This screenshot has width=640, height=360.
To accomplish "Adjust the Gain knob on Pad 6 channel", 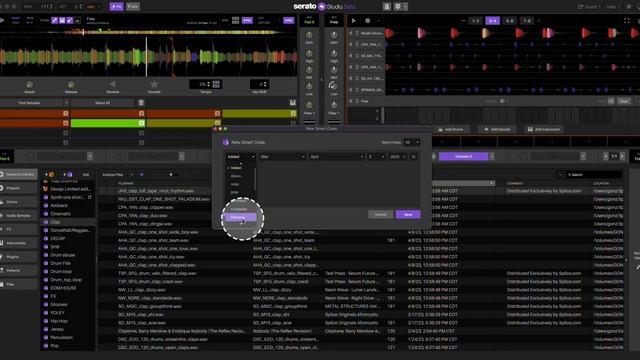I will [x=309, y=36].
